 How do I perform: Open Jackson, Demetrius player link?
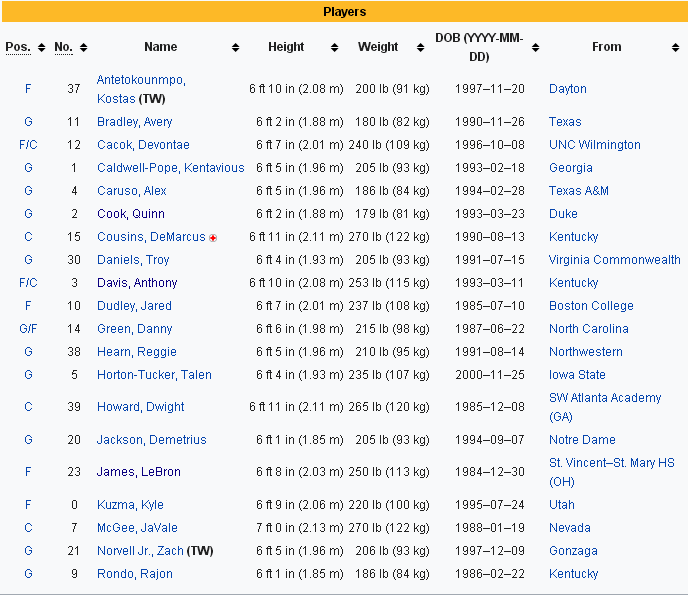tap(151, 440)
